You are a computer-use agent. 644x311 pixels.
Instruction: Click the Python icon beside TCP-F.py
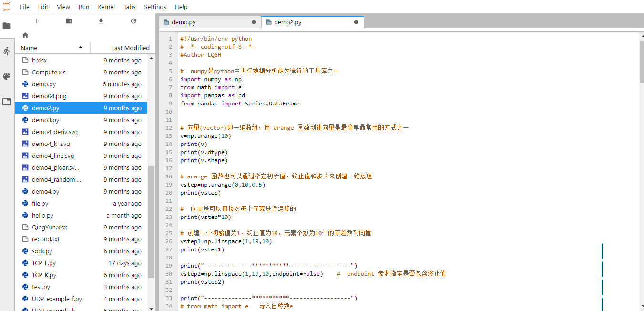click(25, 263)
